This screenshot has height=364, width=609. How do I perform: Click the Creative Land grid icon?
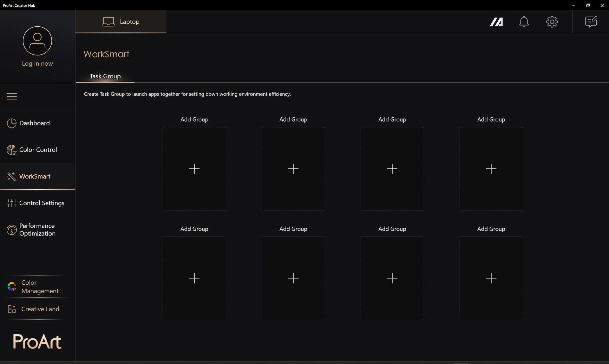click(12, 309)
